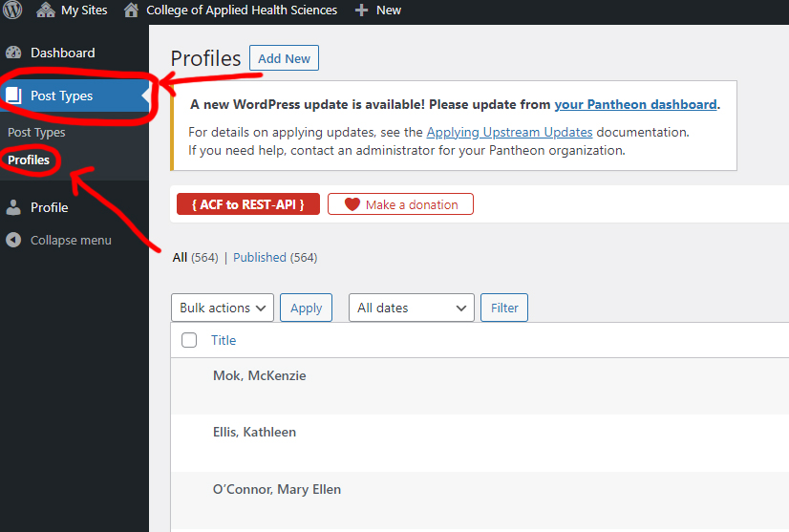The width and height of the screenshot is (789, 532).
Task: Open the Bulk actions dropdown
Action: (x=223, y=308)
